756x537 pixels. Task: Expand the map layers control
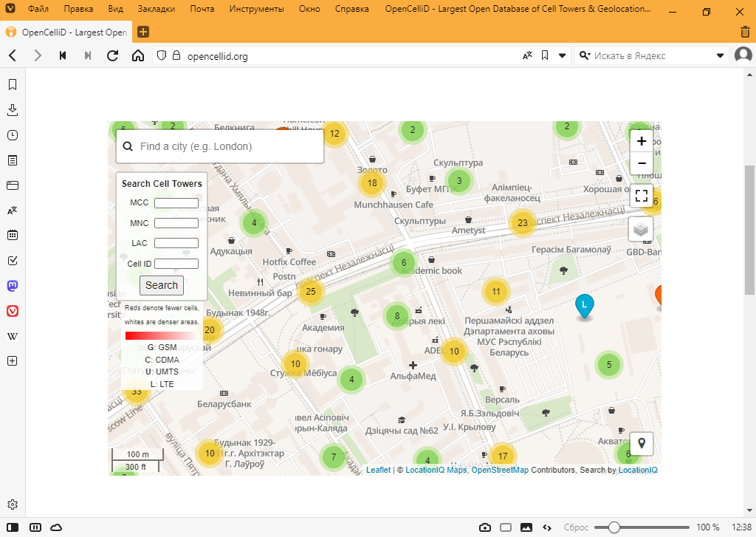pos(641,229)
